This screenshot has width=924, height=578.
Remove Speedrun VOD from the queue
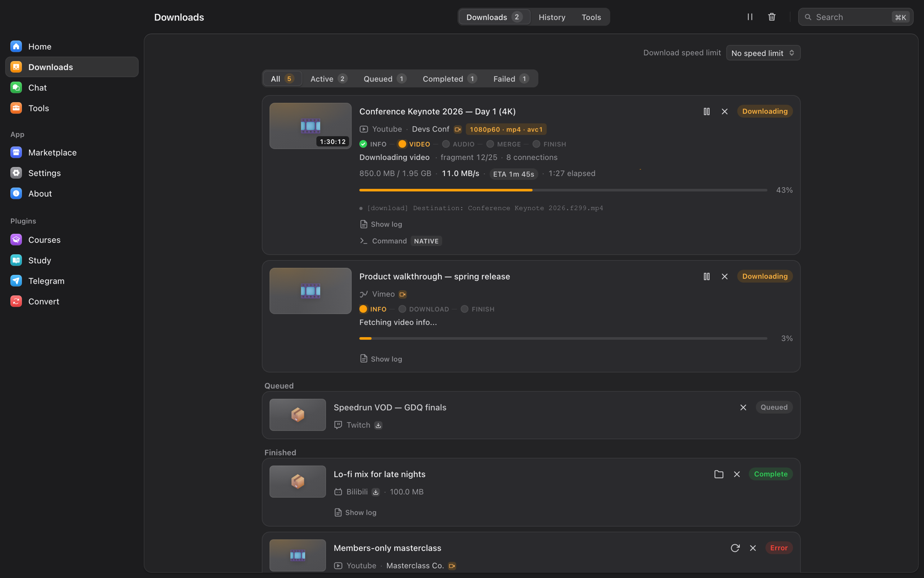point(743,407)
